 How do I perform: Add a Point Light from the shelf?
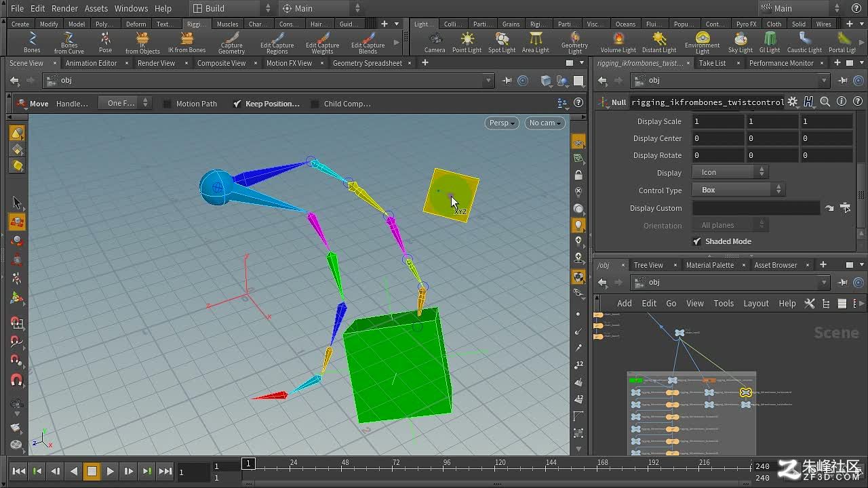(467, 43)
